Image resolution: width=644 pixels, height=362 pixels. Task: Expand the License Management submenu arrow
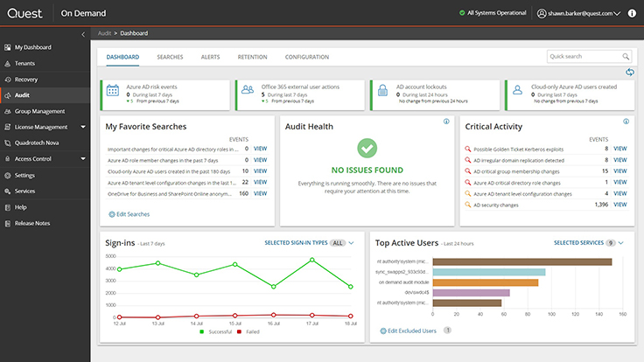(x=83, y=127)
